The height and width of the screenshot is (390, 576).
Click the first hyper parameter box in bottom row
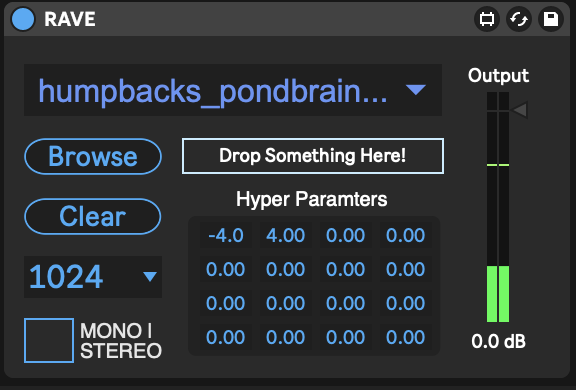tap(226, 337)
